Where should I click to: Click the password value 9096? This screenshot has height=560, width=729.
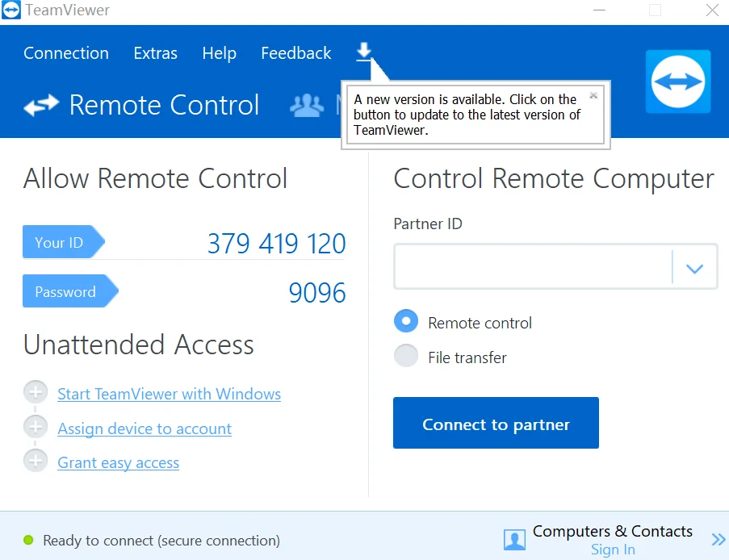point(317,293)
